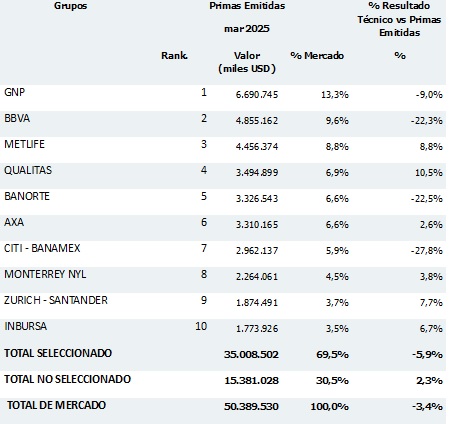449x424 pixels.
Task: Click the BBVA group name cell
Action: [x=17, y=118]
